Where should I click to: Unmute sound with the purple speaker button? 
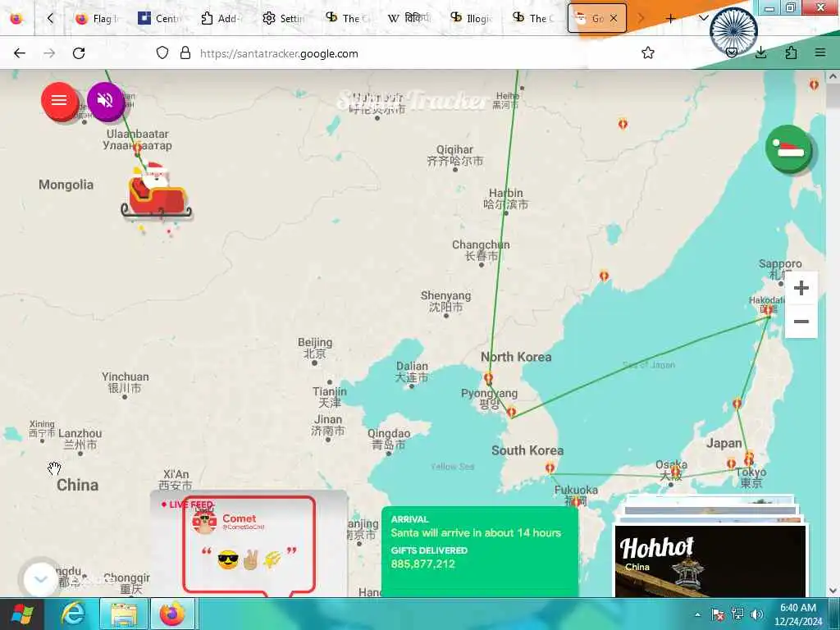coord(106,100)
